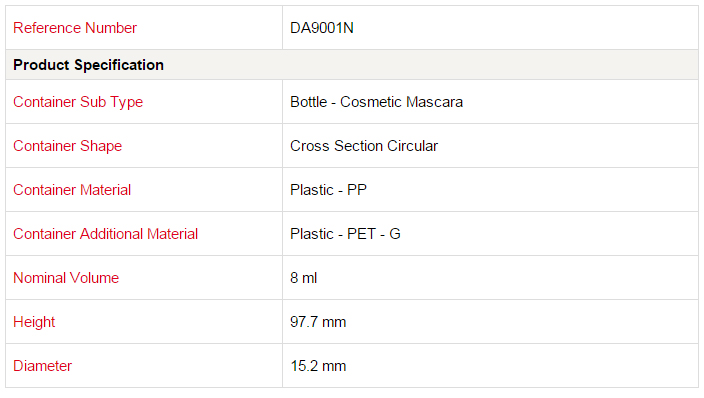The height and width of the screenshot is (398, 704).
Task: Click the Product Specification header row
Action: click(x=352, y=65)
